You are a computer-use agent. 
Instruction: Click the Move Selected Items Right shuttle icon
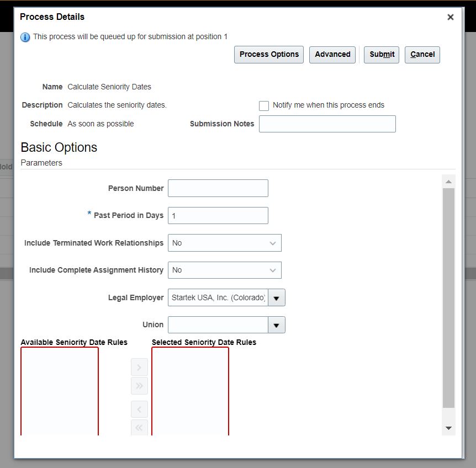(x=139, y=367)
